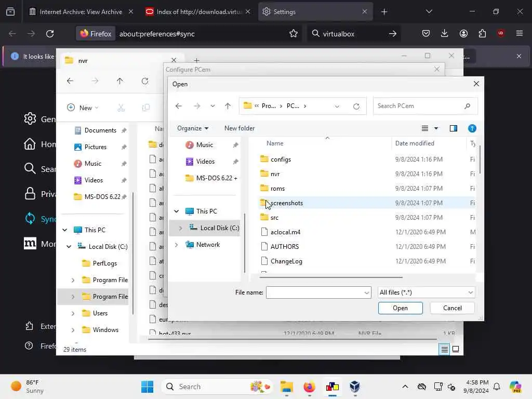Open the File name history dropdown

(x=366, y=292)
